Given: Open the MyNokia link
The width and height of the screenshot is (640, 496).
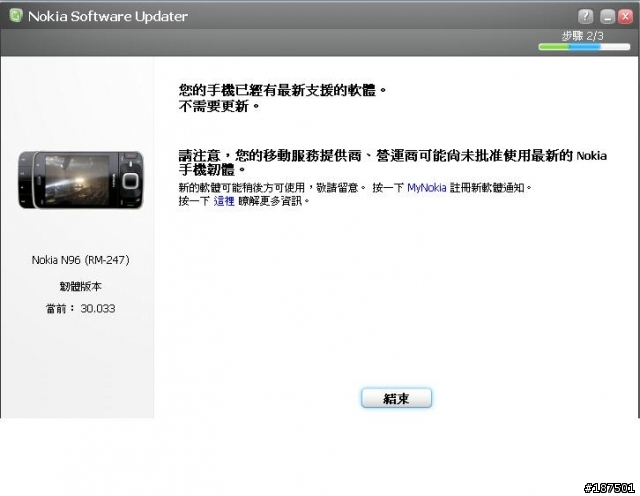Looking at the screenshot, I should click(x=427, y=188).
